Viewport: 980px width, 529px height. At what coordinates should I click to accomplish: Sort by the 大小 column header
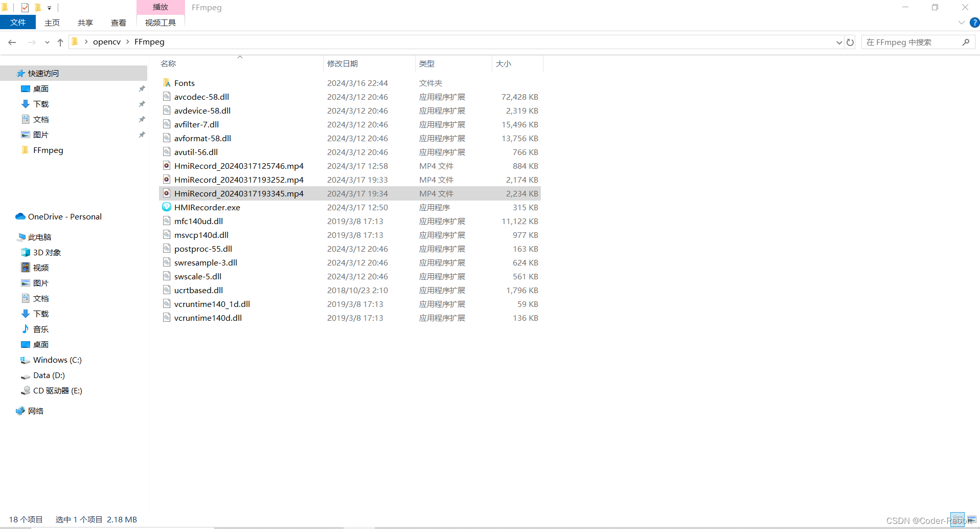tap(504, 63)
